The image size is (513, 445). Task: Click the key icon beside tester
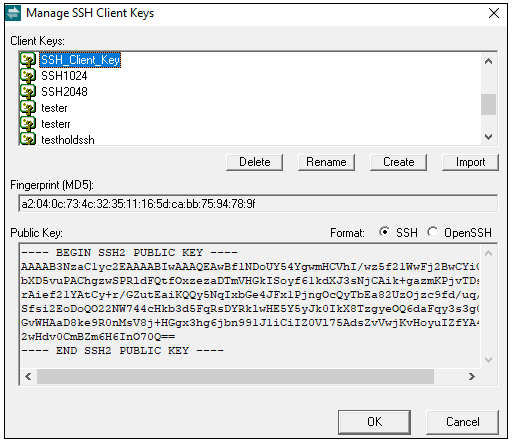(x=28, y=108)
